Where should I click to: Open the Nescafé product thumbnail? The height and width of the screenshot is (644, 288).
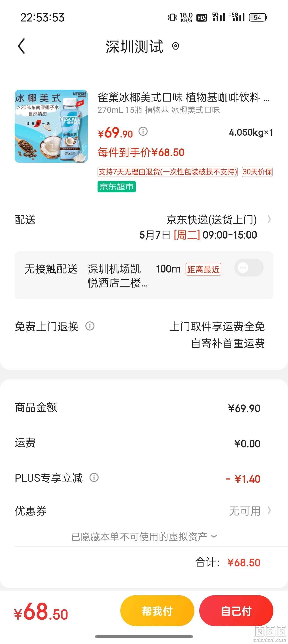51,126
